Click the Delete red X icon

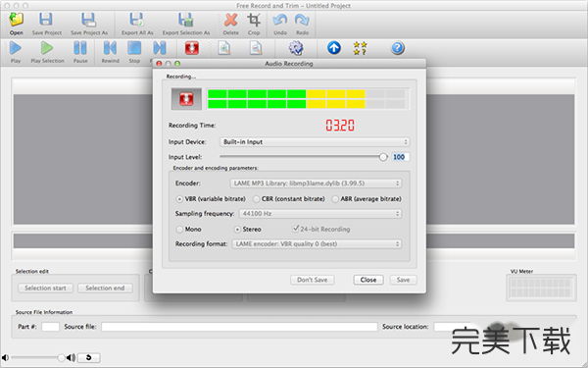click(230, 20)
